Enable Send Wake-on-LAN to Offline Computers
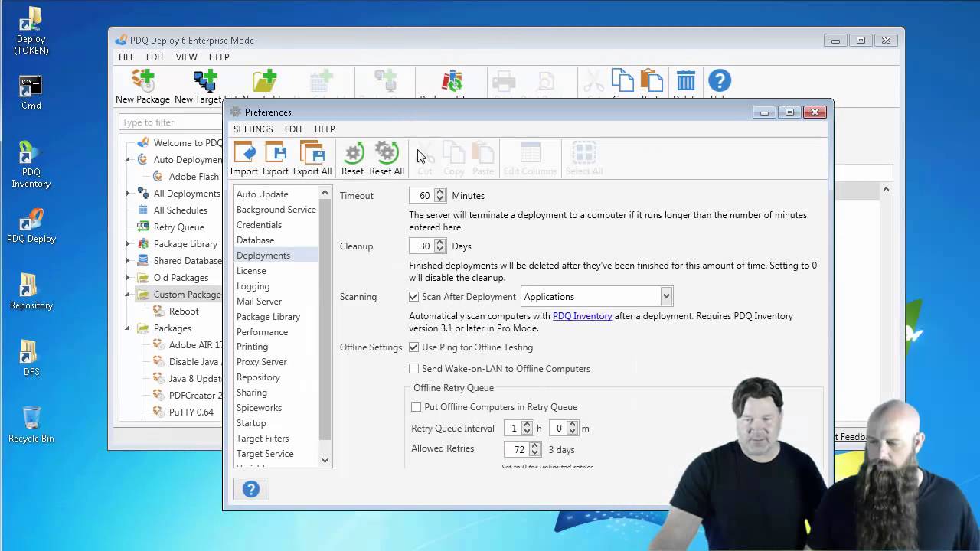The height and width of the screenshot is (551, 980). [414, 369]
